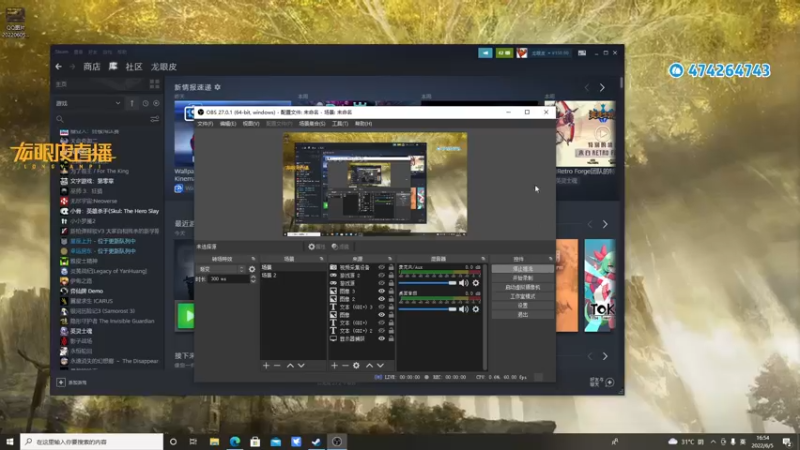The image size is (800, 450).
Task: Click 开始录制 button in OBS
Action: 522,278
